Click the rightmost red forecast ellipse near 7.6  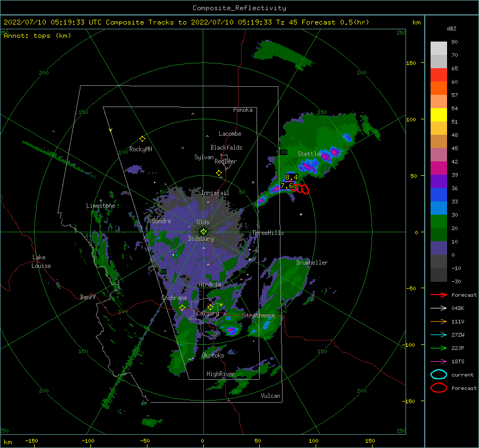point(305,189)
